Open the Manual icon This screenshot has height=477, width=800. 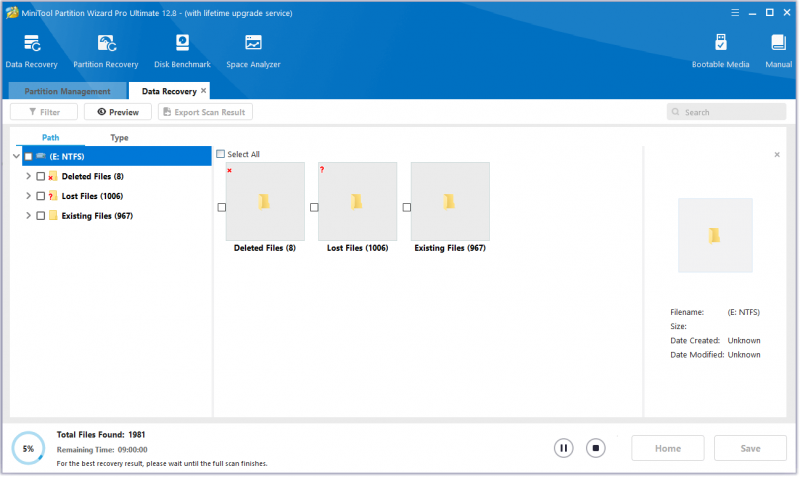pyautogui.click(x=778, y=51)
